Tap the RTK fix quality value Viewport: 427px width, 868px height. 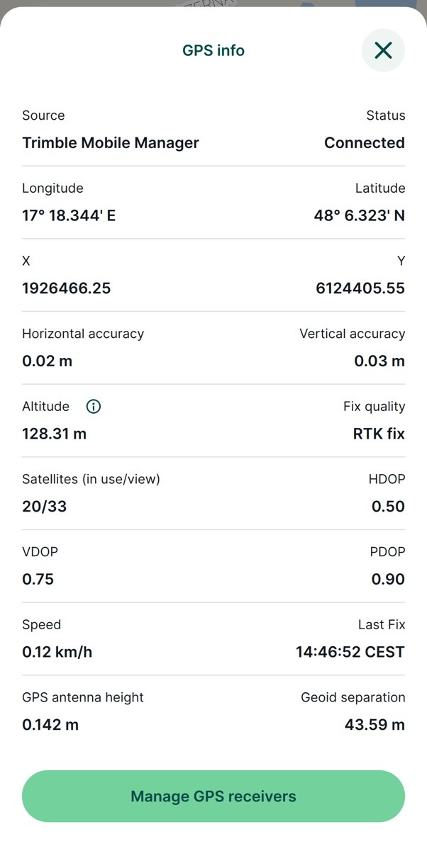(x=379, y=434)
